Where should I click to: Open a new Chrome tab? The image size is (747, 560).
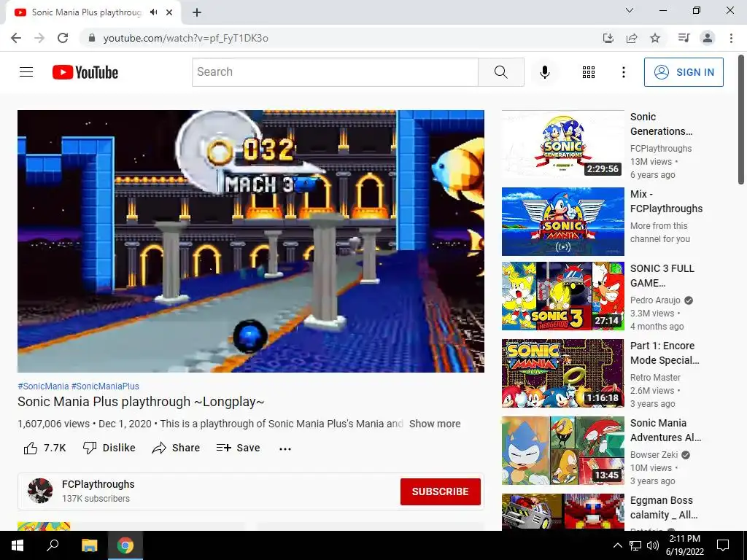197,13
